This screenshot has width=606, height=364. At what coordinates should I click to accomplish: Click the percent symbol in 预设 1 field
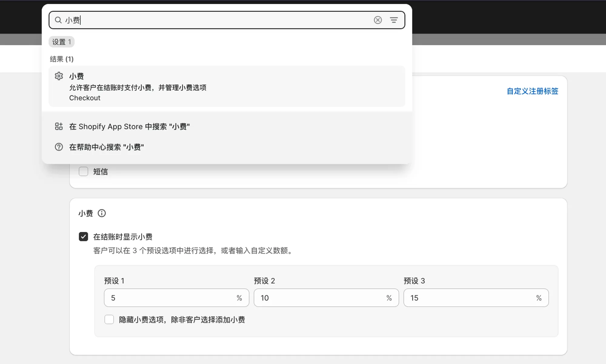239,298
